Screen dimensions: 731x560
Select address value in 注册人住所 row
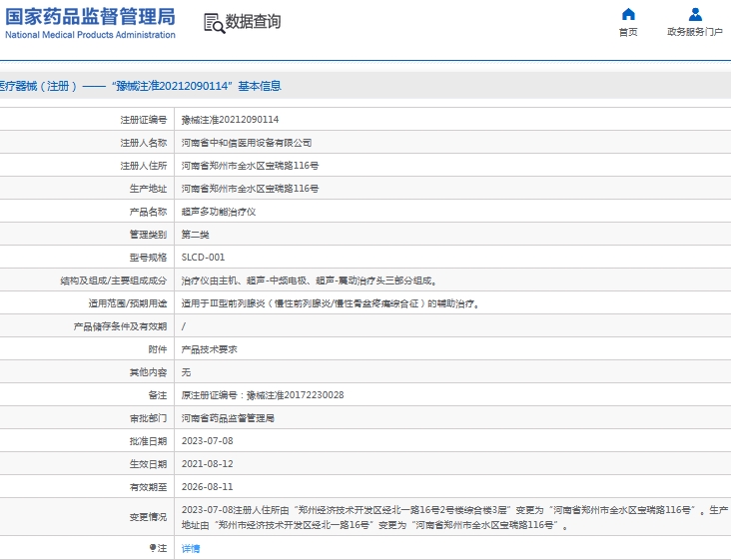point(250,166)
